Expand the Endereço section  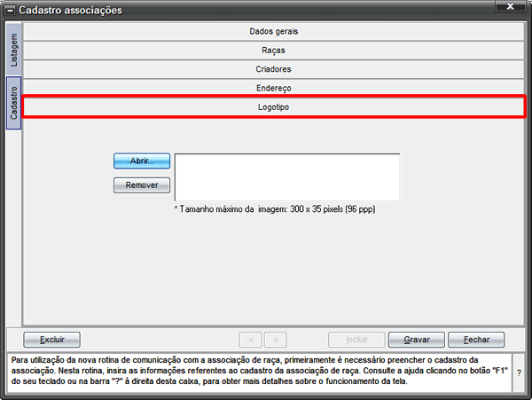pos(273,88)
